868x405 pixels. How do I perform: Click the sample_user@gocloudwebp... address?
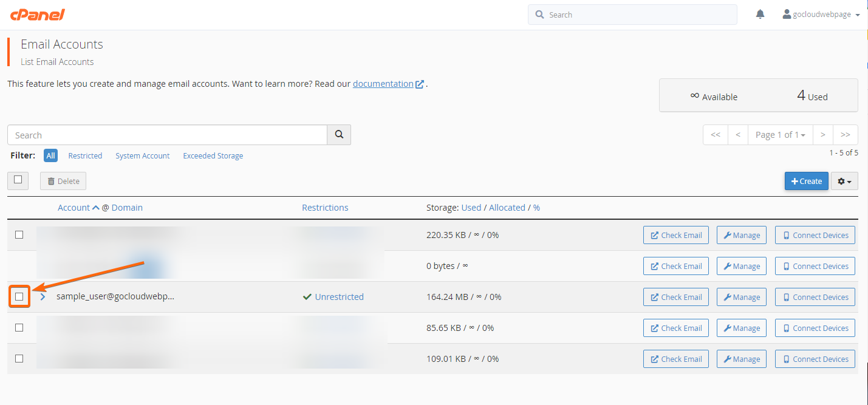(115, 297)
